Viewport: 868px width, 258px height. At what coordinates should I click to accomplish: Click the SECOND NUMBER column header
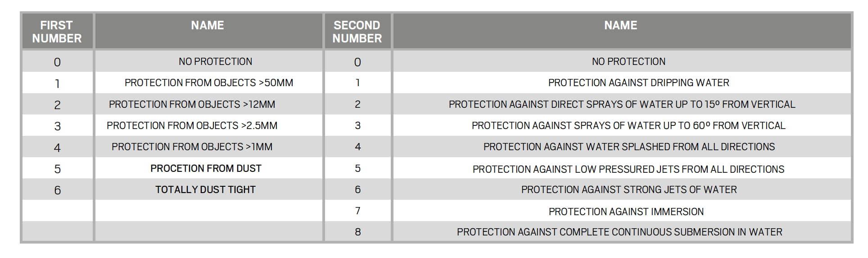pos(357,31)
